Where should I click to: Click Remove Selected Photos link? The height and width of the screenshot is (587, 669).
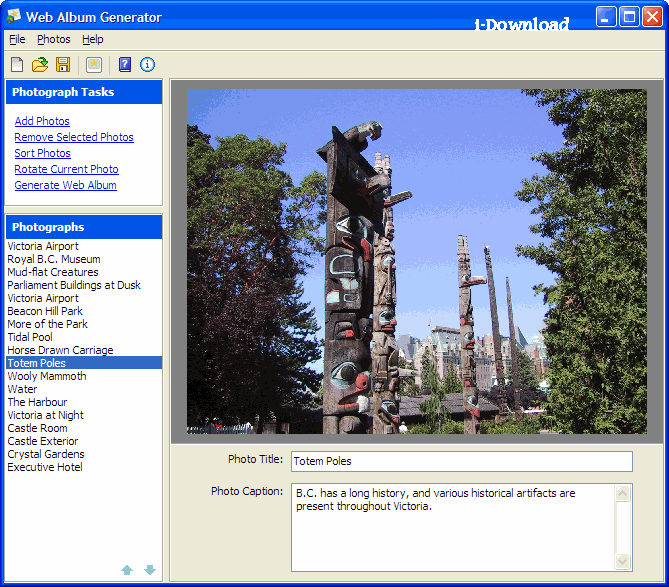(x=74, y=137)
